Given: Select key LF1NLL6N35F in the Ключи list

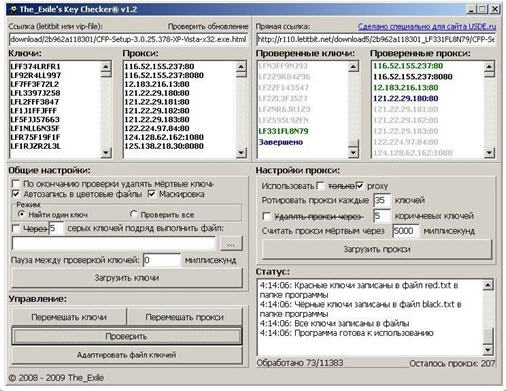Looking at the screenshot, I should (x=35, y=128).
